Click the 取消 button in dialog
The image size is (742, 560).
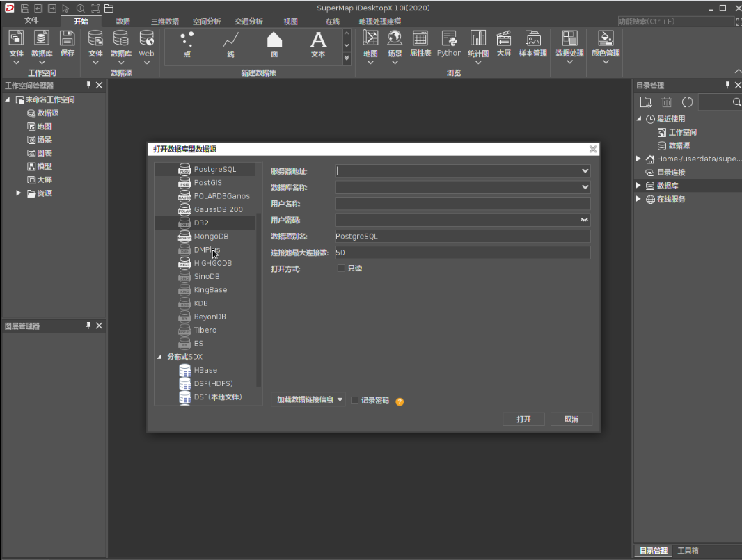point(571,419)
